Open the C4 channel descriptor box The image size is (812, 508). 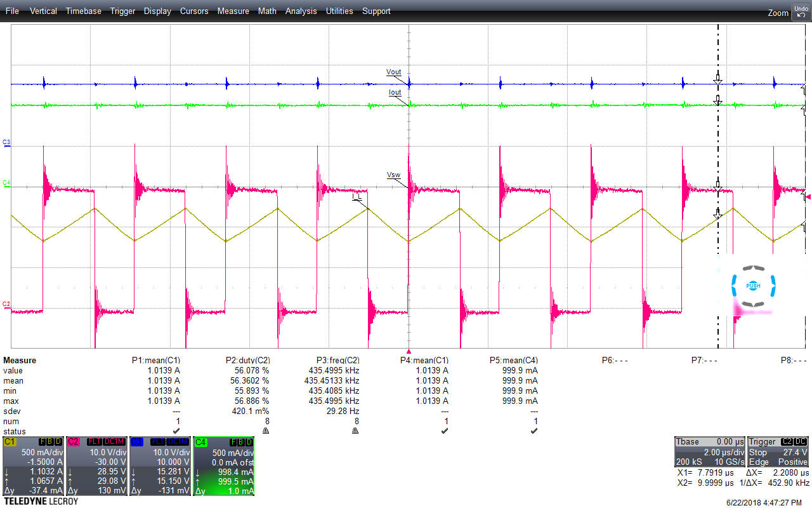223,467
